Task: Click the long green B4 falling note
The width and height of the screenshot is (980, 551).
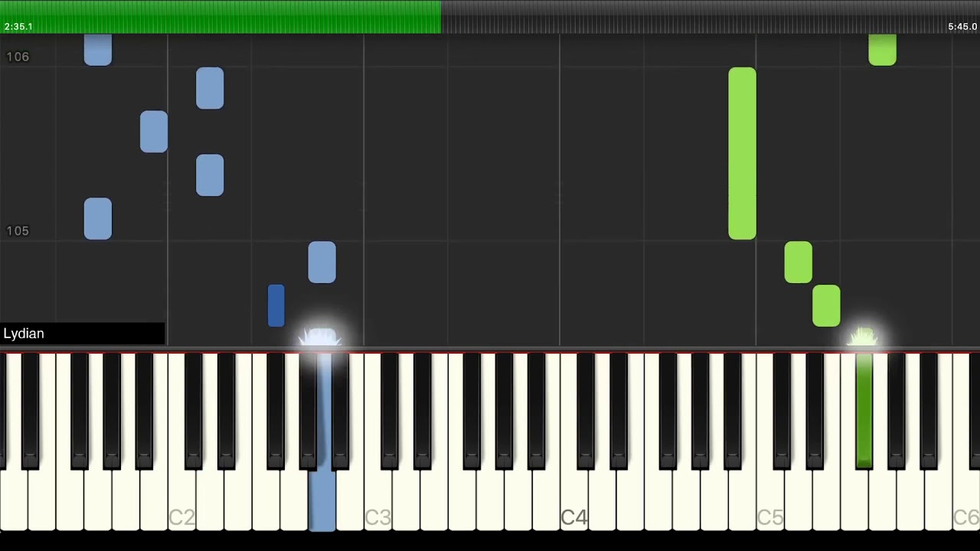Action: coord(742,154)
